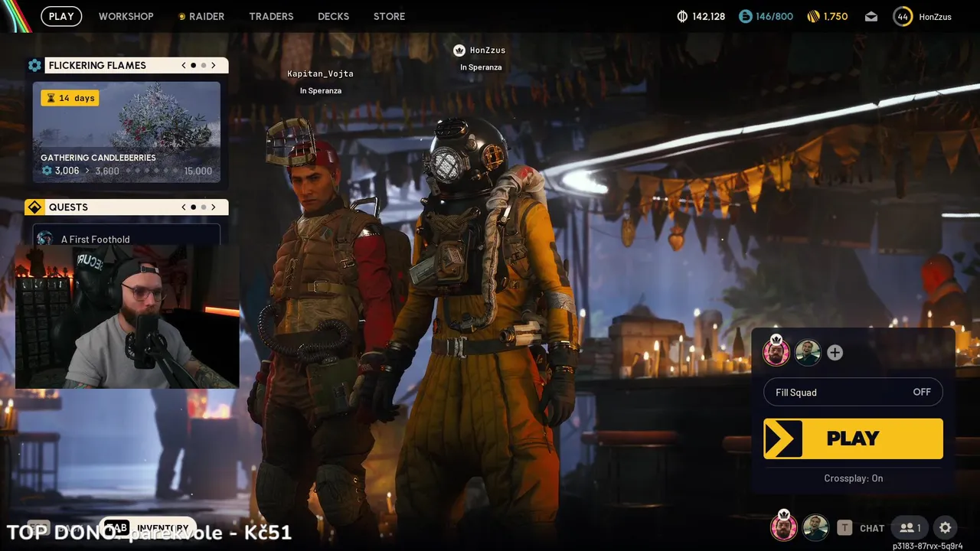Open the CHAT panel
This screenshot has height=551, width=980.
[x=872, y=528]
